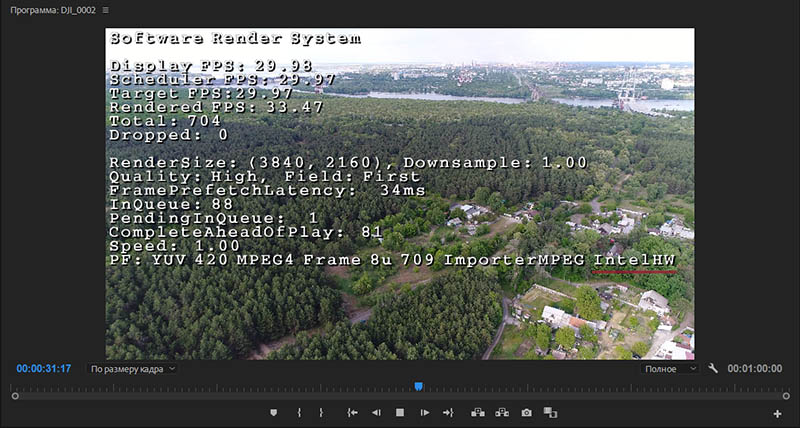
Task: Step forward one frame
Action: click(x=424, y=413)
